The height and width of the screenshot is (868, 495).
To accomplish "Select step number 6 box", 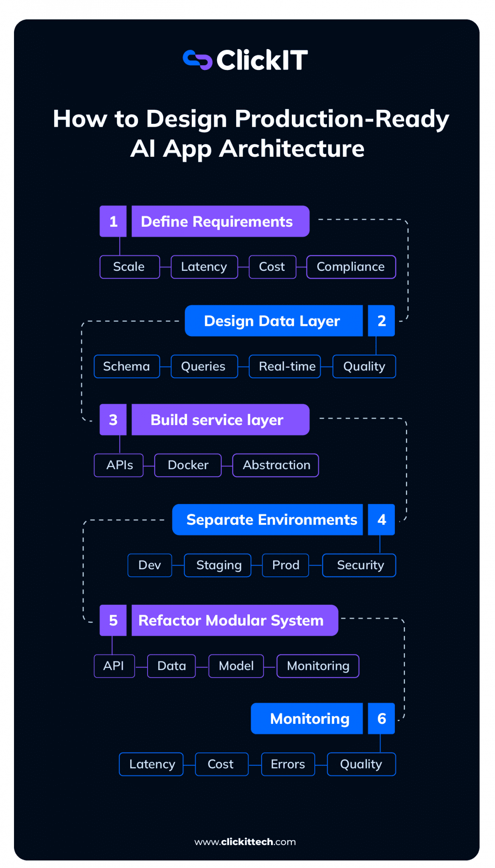I will [381, 719].
